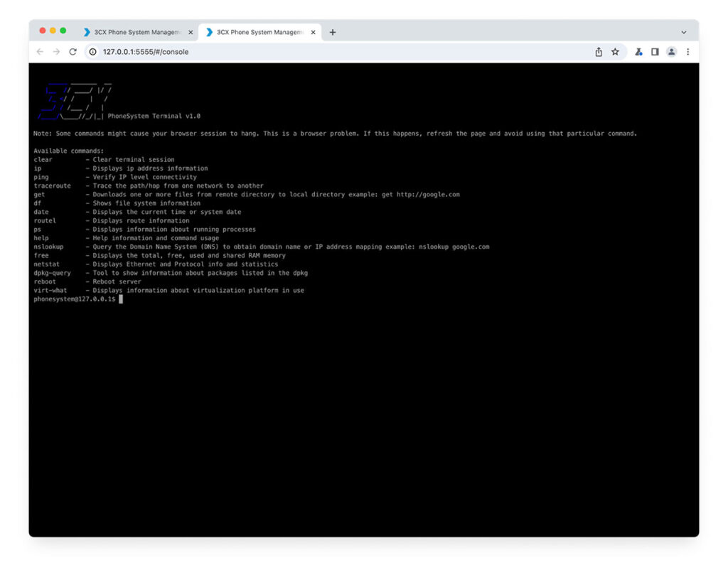The image size is (728, 575).
Task: Click 'Displays route information' description
Action: point(141,221)
